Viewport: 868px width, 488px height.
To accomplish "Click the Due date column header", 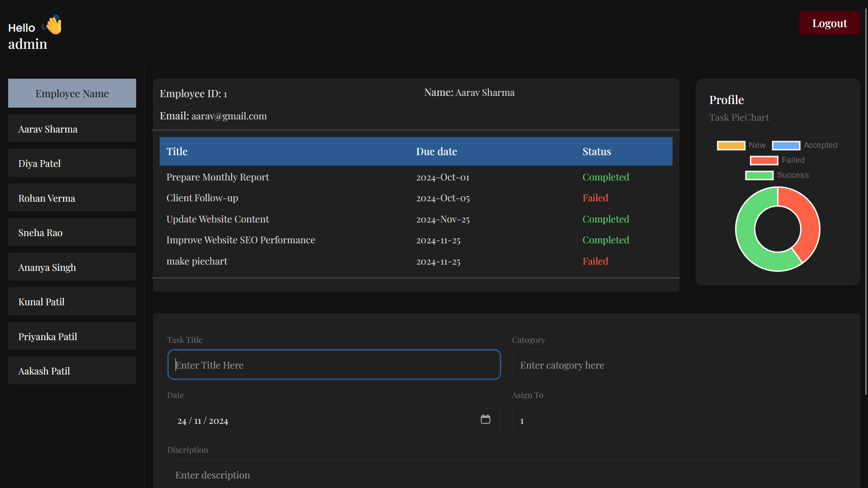I will [436, 152].
